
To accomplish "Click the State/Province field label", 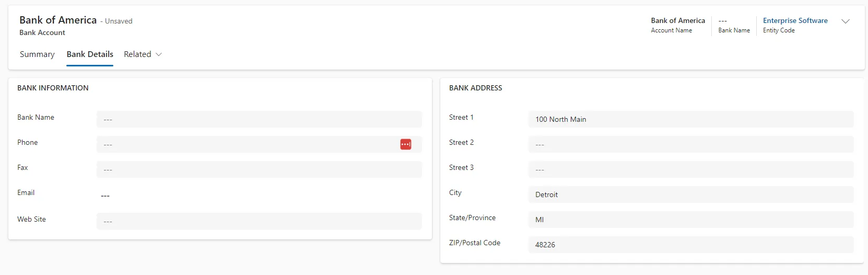I will pos(472,217).
